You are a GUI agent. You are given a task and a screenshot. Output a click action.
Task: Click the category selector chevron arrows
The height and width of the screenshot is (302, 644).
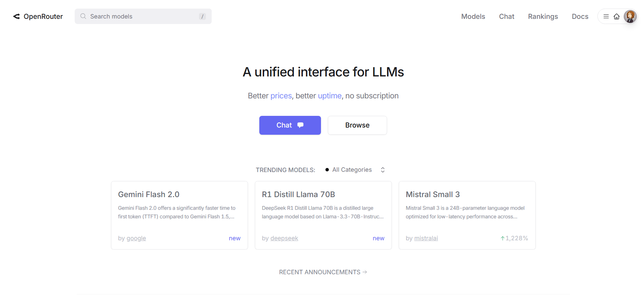(x=383, y=170)
